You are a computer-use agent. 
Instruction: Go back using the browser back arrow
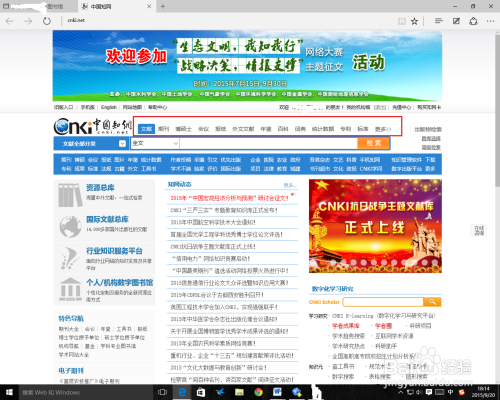9,21
